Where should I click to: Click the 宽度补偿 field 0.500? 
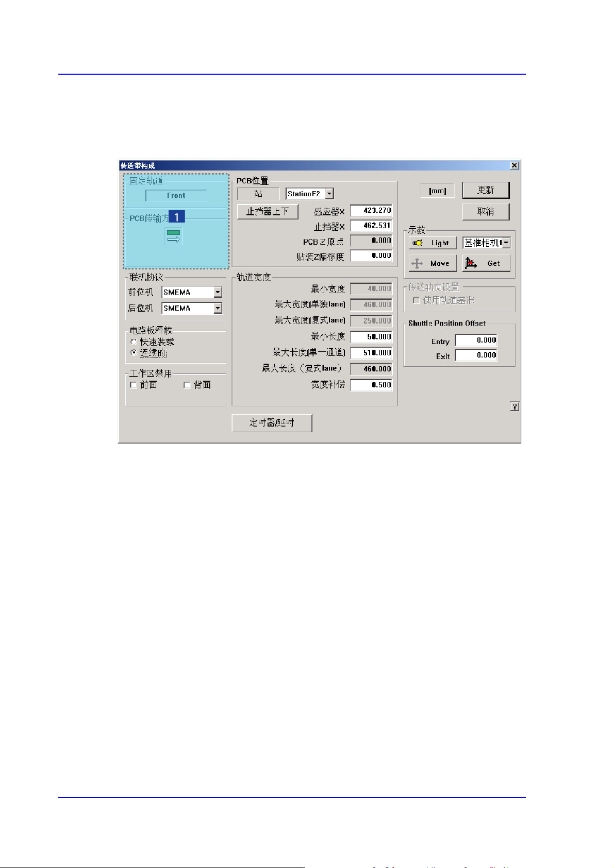pyautogui.click(x=371, y=385)
